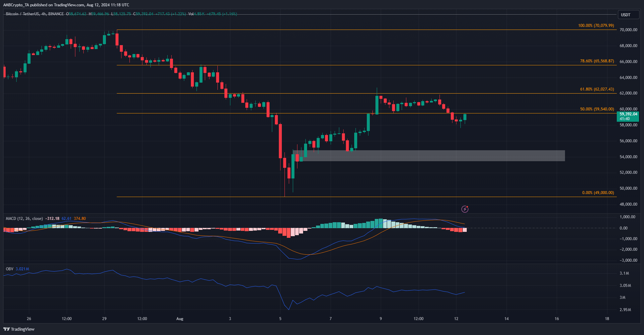Click the date 5 on time axis
The height and width of the screenshot is (335, 644).
pos(280,319)
